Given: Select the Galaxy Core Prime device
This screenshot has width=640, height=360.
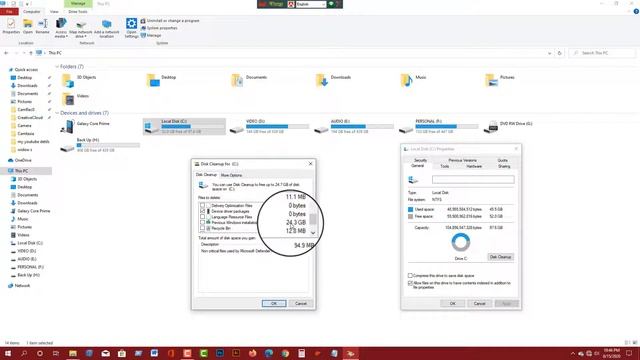Looking at the screenshot, I should tap(84, 127).
